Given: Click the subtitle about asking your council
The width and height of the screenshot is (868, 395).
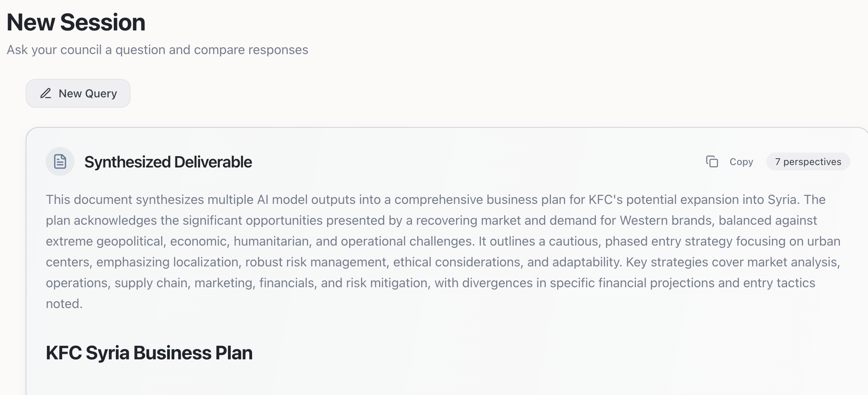Looking at the screenshot, I should [x=157, y=50].
